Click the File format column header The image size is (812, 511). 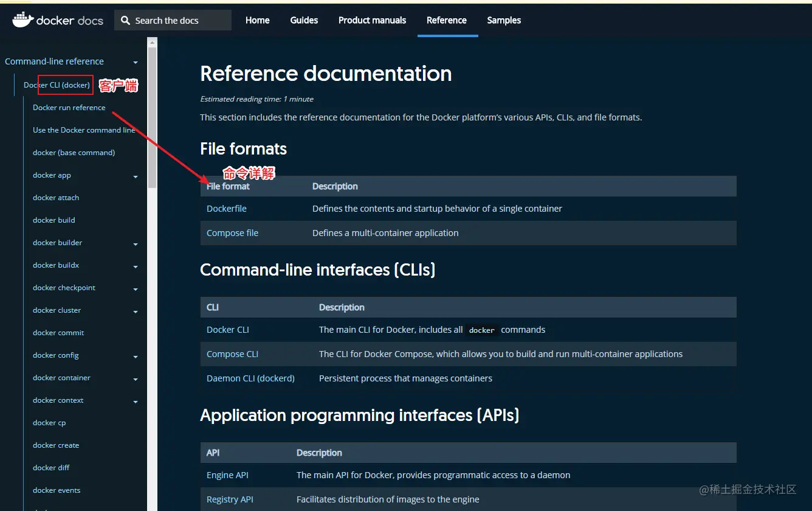click(228, 186)
